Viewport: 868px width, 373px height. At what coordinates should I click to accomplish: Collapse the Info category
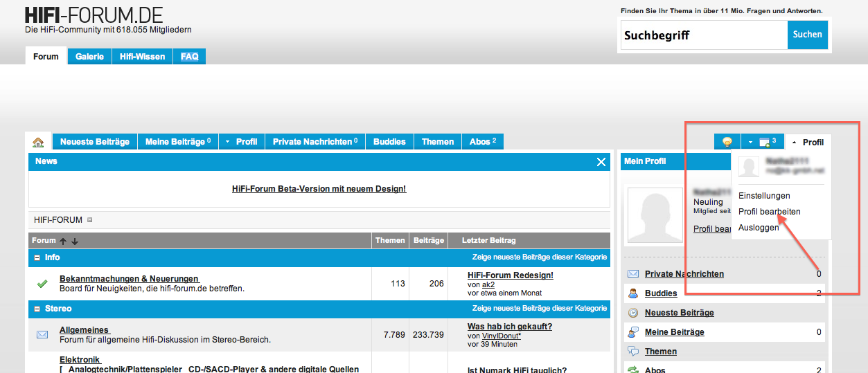[37, 257]
